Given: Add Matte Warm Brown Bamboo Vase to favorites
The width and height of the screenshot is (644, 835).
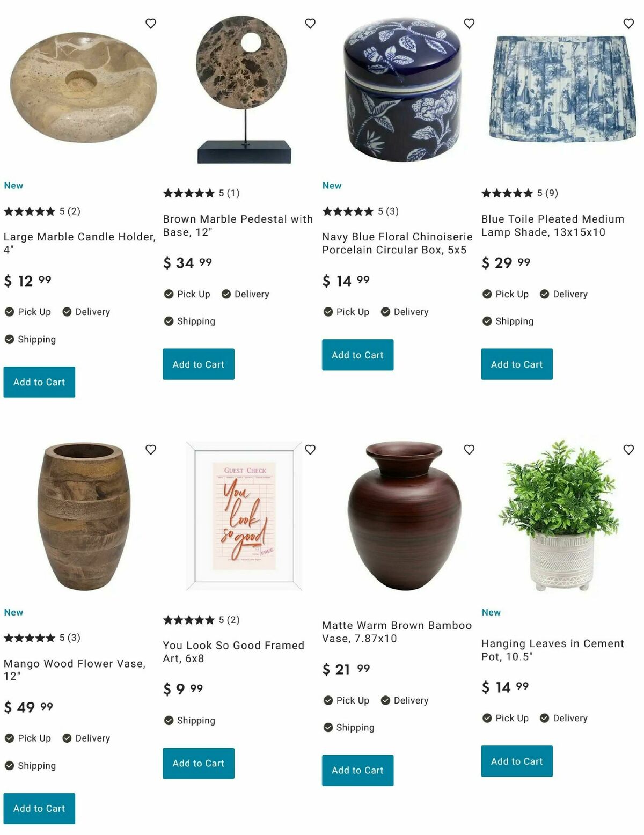Looking at the screenshot, I should tap(469, 450).
